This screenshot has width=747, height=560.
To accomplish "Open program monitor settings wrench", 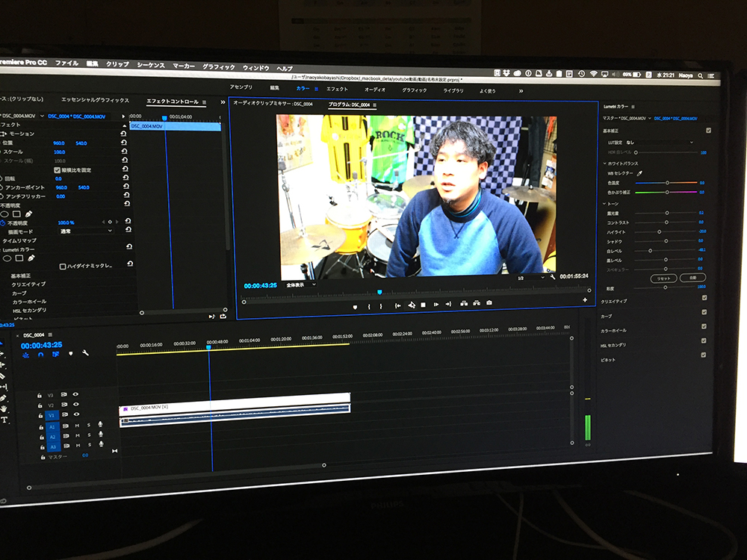I will pos(552,277).
